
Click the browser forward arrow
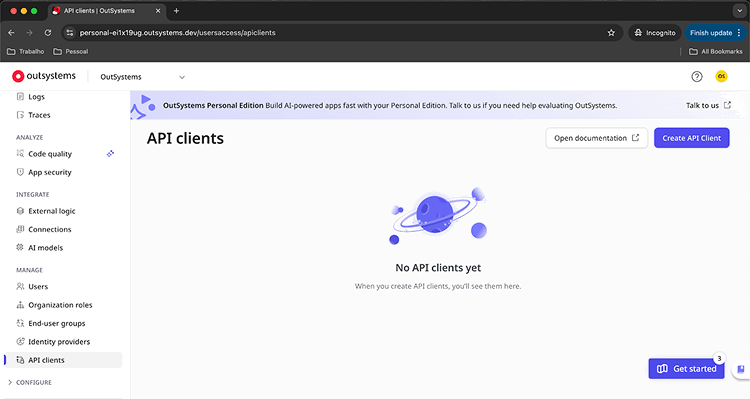30,33
